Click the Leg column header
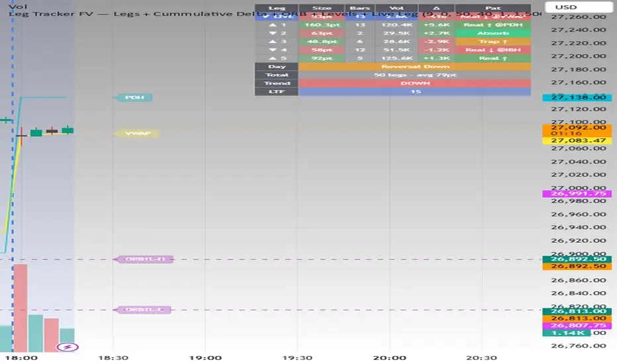 pos(277,8)
